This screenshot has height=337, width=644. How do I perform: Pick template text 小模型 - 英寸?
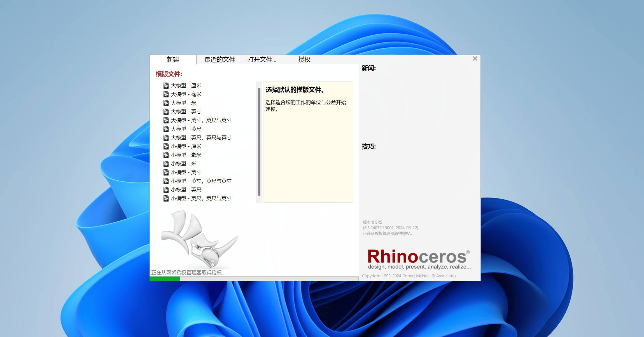tap(186, 172)
